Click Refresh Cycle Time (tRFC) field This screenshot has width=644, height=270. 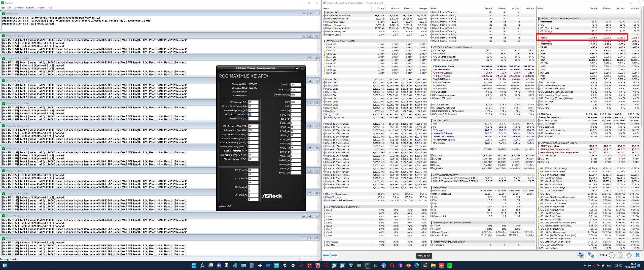coord(253,130)
